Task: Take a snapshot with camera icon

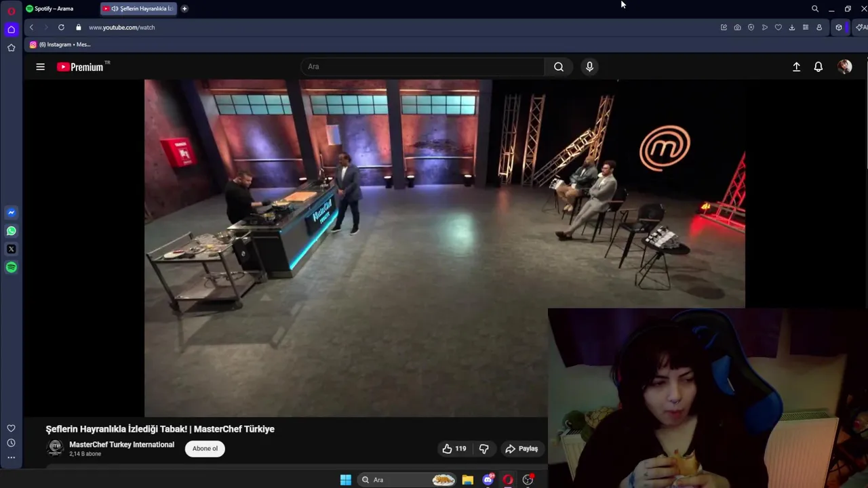Action: (x=737, y=27)
